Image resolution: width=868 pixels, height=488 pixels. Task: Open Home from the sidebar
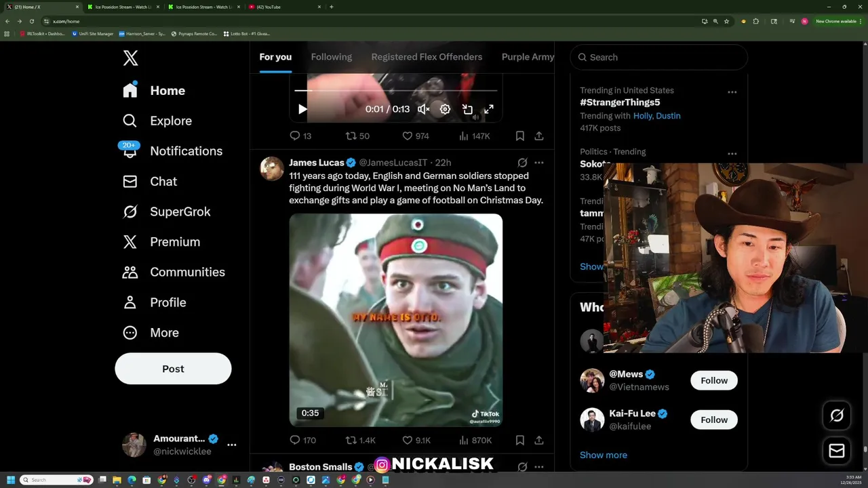(154, 90)
